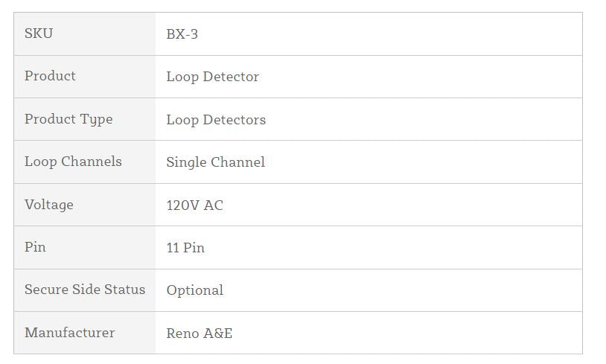Select the 11 Pin value

pyautogui.click(x=185, y=248)
